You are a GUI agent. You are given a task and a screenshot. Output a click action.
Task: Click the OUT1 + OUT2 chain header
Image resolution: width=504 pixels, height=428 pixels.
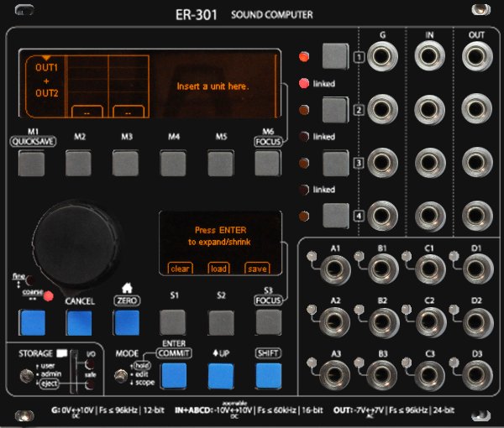pyautogui.click(x=46, y=81)
